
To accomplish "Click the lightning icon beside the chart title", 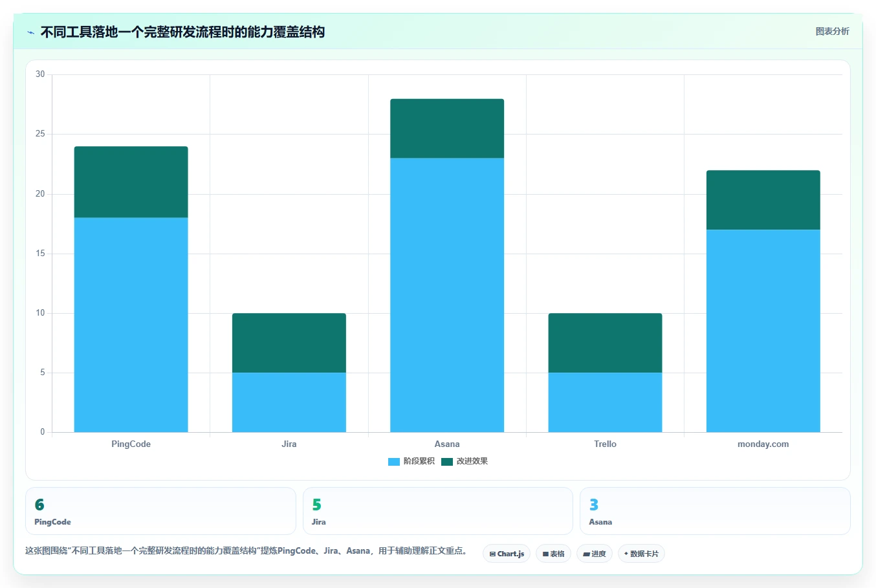I will [x=30, y=32].
